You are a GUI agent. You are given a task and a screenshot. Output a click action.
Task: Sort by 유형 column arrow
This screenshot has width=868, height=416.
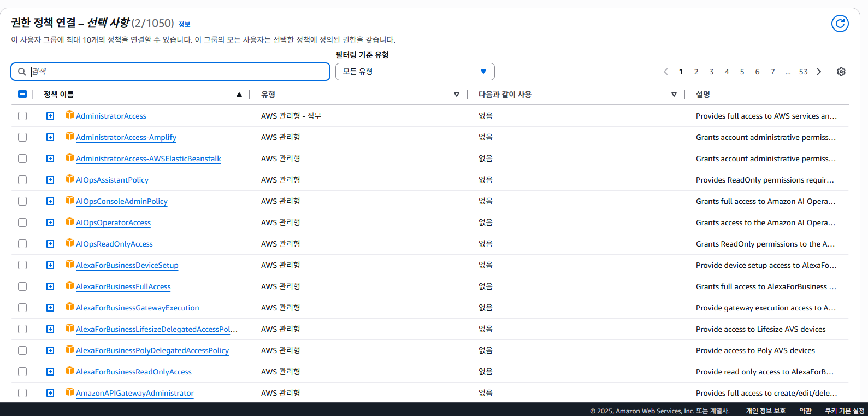point(457,95)
